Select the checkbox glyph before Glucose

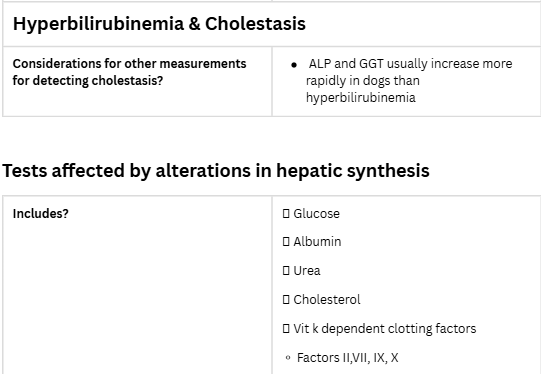tap(286, 214)
